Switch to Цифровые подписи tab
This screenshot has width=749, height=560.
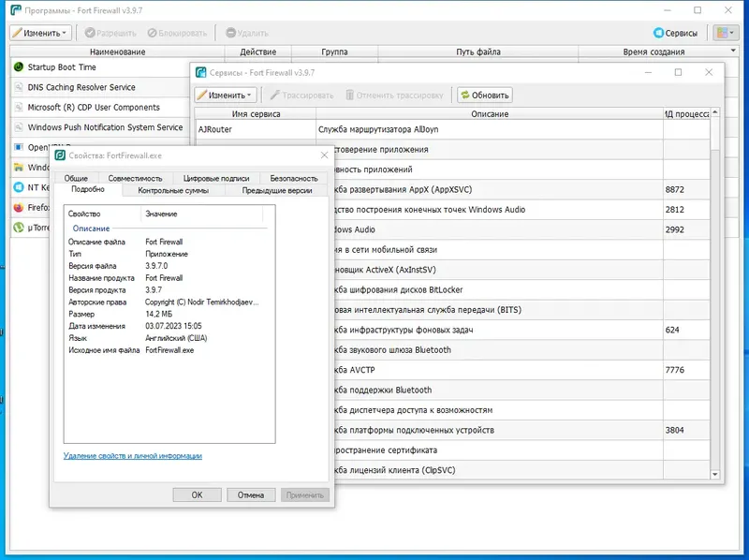pyautogui.click(x=216, y=178)
